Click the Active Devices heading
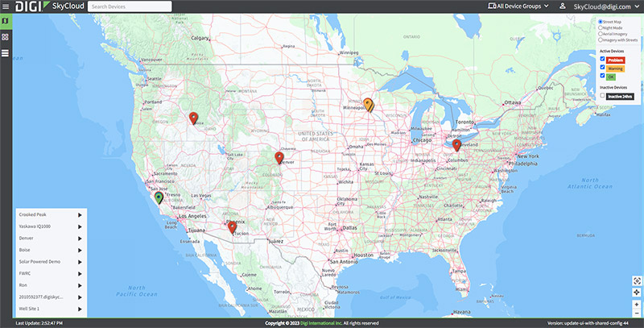Image resolution: width=644 pixels, height=328 pixels. (612, 51)
